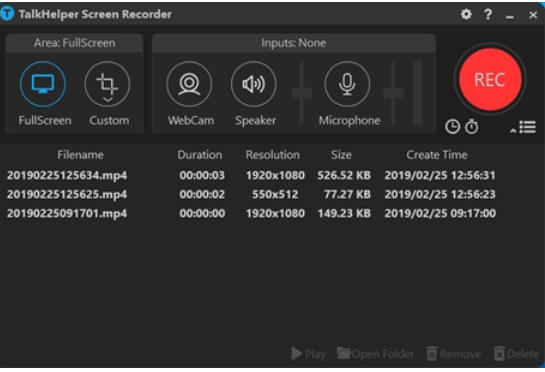
Task: Click create time 2019/02/25 12:56:31
Action: pos(440,175)
